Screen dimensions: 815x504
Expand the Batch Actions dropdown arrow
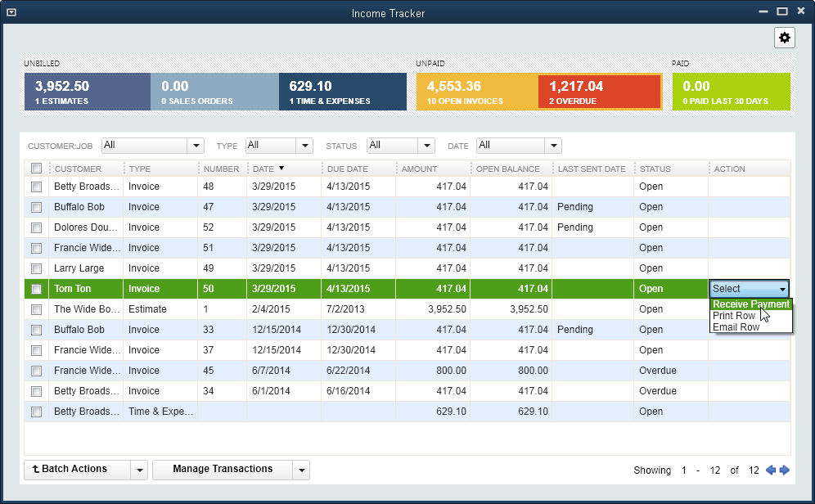(x=139, y=470)
